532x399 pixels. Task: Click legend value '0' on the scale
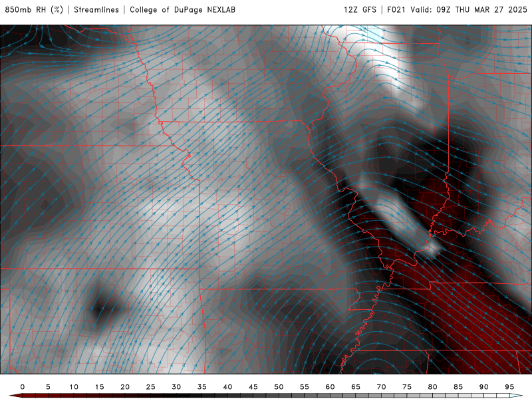pos(23,387)
